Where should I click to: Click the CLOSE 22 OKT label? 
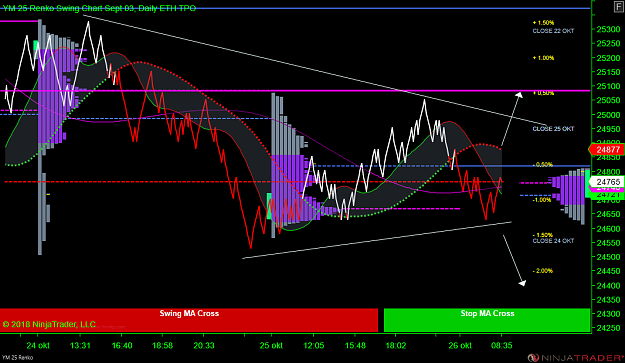point(553,31)
